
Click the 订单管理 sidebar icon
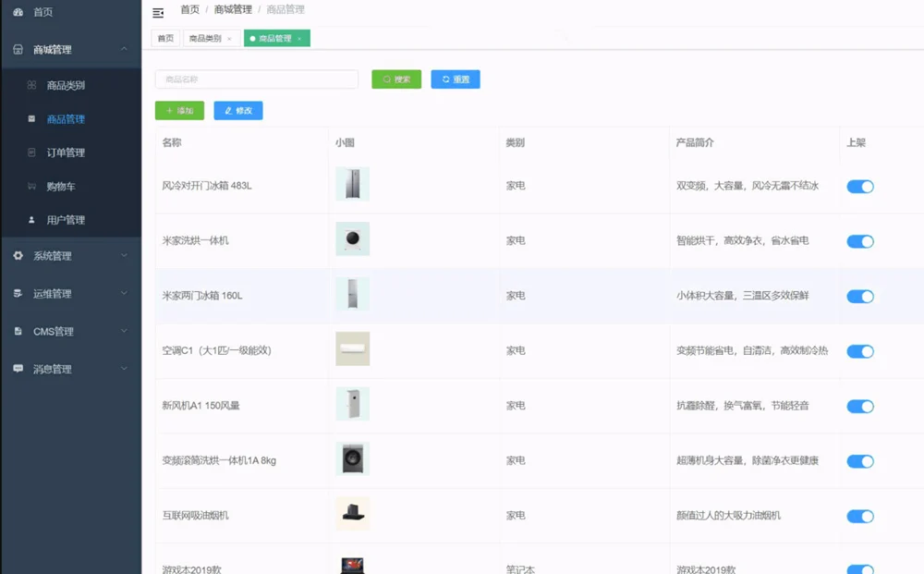click(31, 153)
